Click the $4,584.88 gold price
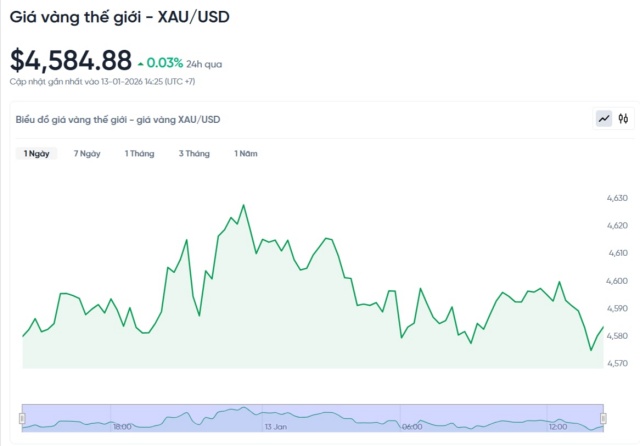 click(x=70, y=60)
